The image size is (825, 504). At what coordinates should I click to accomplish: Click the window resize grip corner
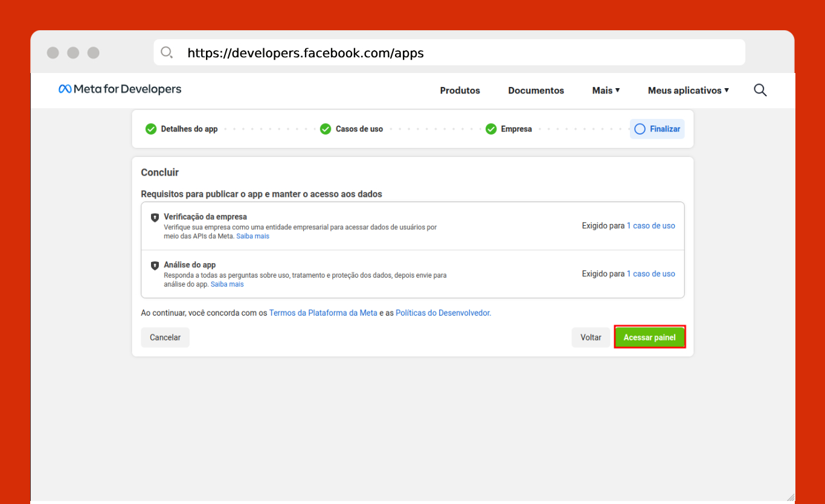[791, 497]
